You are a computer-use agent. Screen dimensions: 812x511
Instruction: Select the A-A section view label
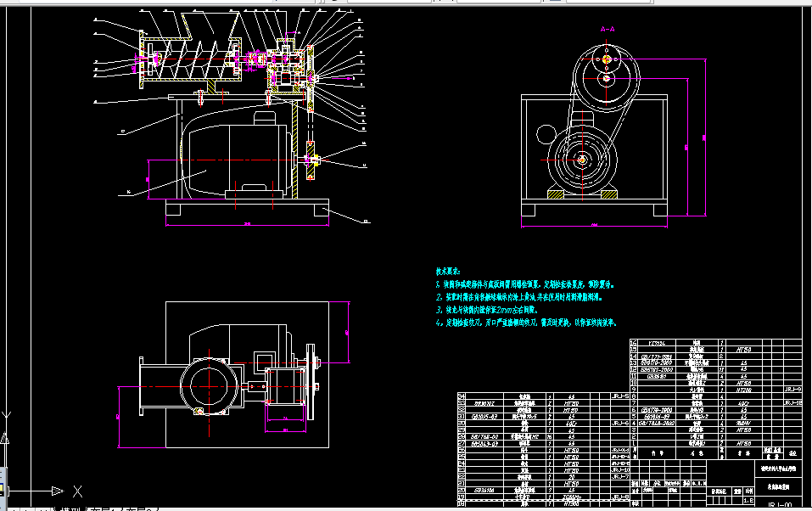tap(608, 30)
